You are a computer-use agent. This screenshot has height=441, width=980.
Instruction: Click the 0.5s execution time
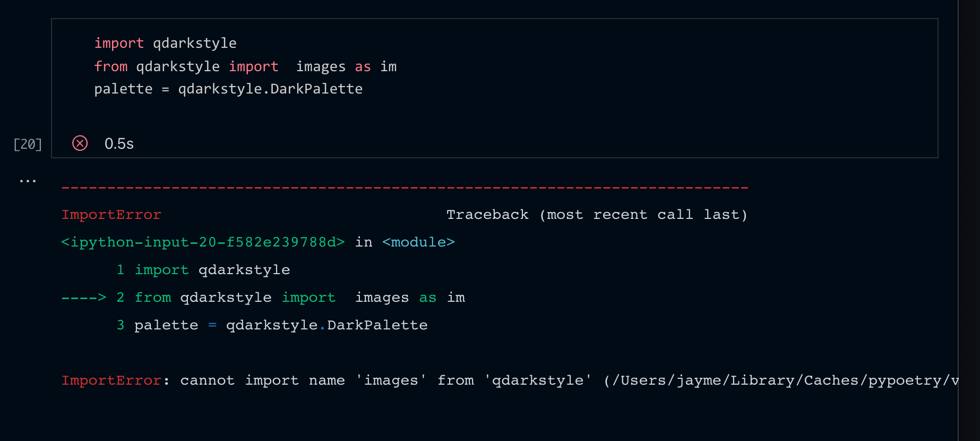click(x=119, y=144)
